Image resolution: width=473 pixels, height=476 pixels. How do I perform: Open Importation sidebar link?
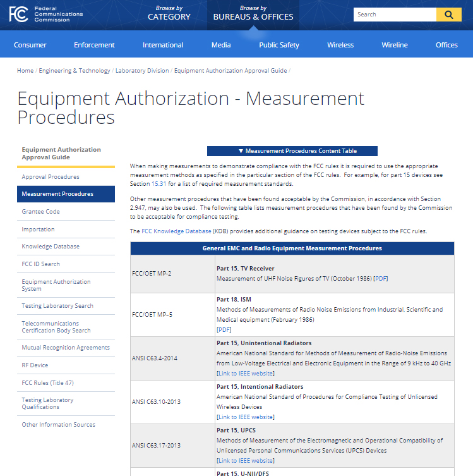[38, 229]
